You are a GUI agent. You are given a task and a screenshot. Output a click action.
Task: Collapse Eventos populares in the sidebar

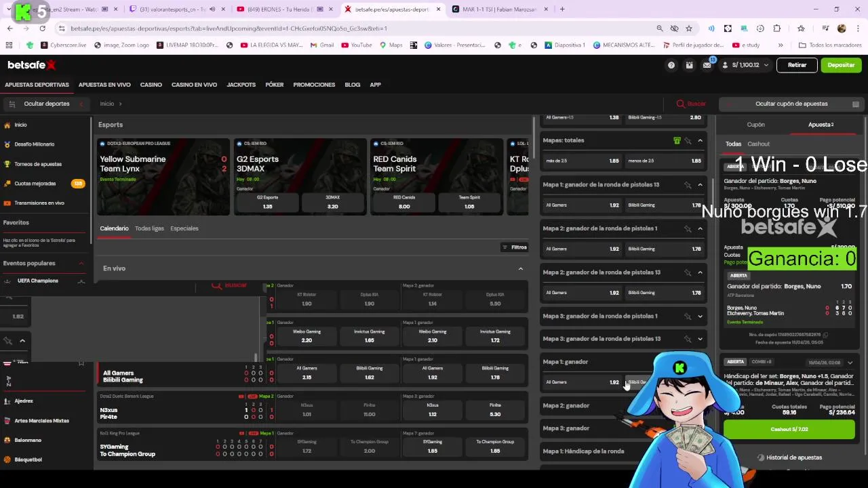click(81, 263)
